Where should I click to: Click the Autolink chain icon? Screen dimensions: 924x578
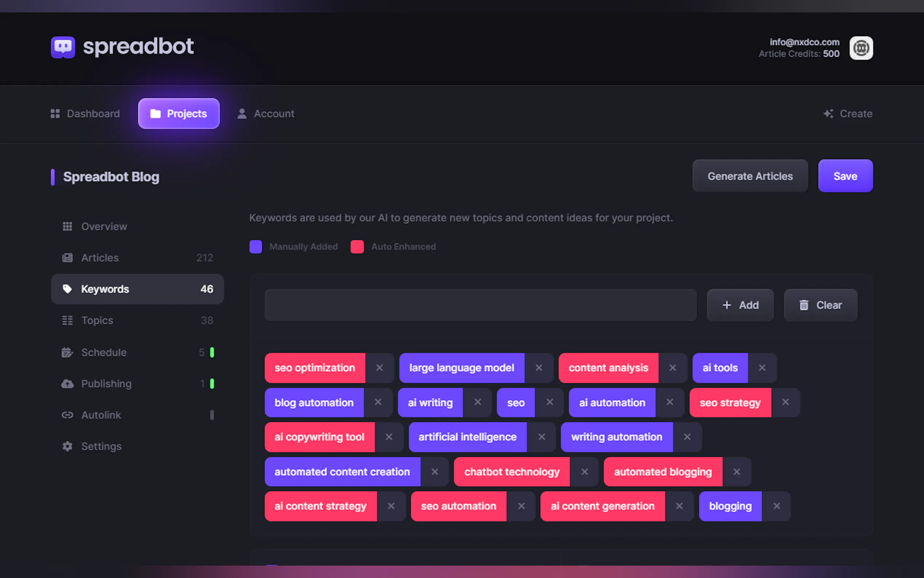click(x=67, y=415)
